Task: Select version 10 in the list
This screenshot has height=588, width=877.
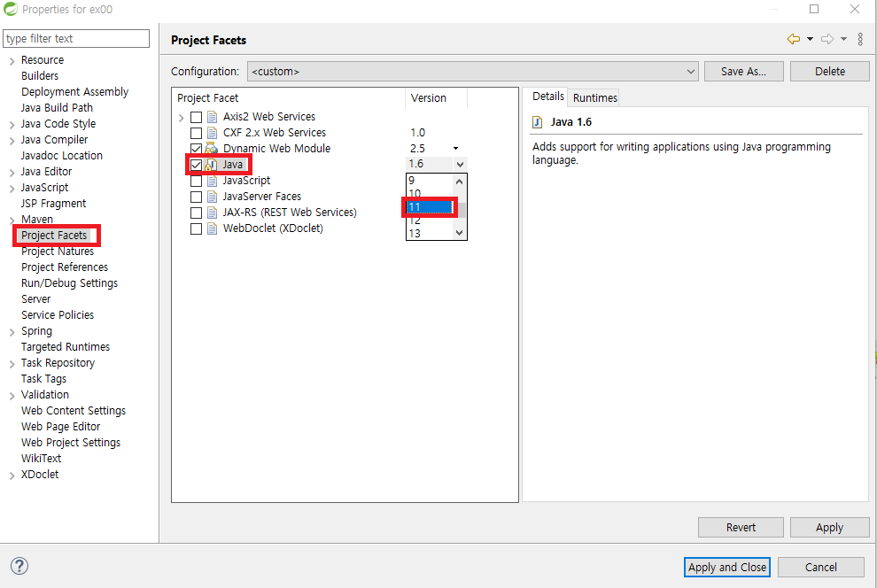Action: pos(430,193)
